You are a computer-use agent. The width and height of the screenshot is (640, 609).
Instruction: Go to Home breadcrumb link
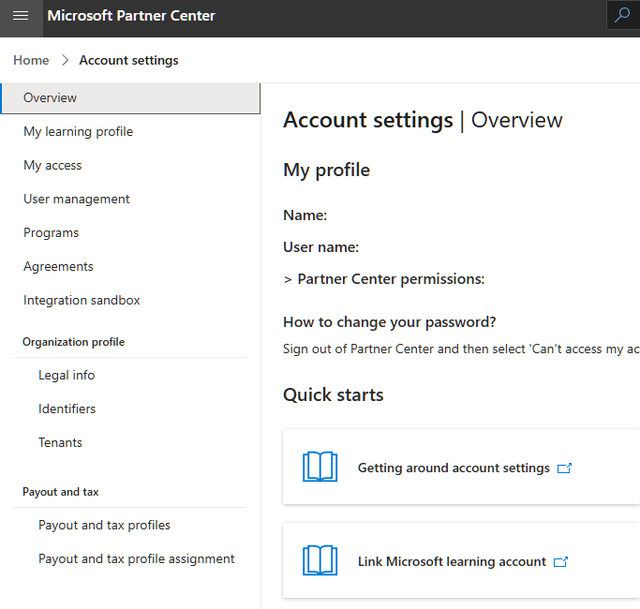pos(31,60)
